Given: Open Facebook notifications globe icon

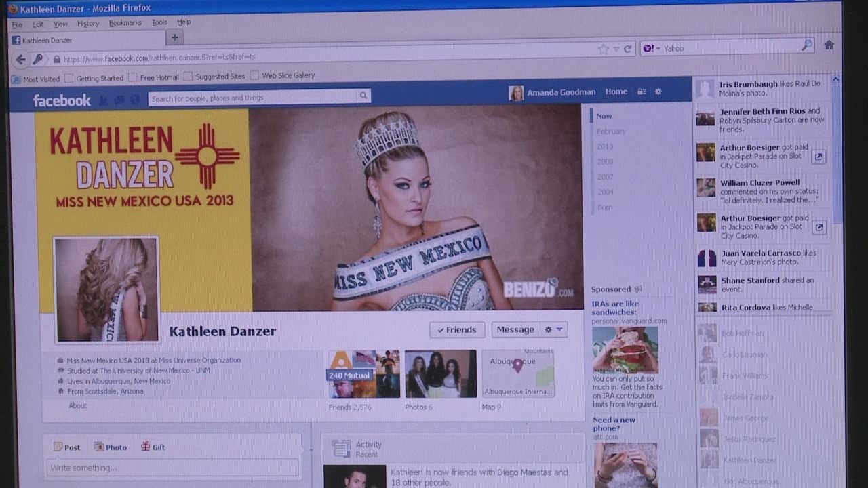Looking at the screenshot, I should (x=135, y=100).
